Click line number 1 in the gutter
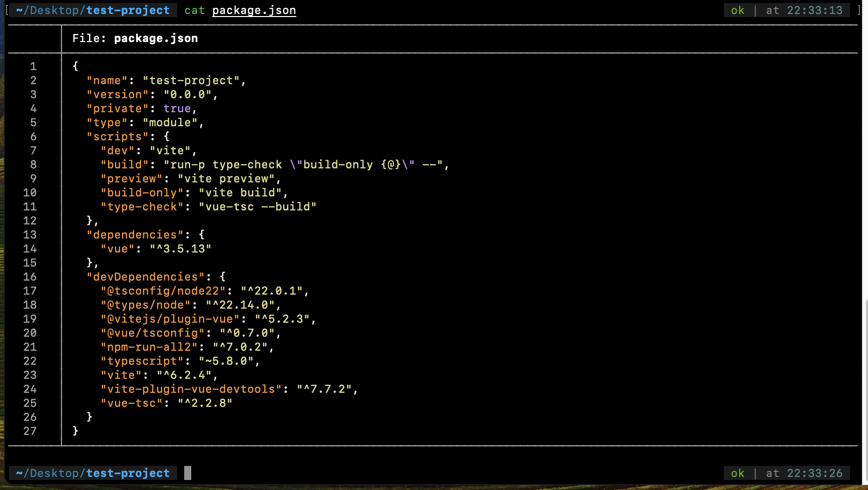This screenshot has width=868, height=490. point(34,67)
